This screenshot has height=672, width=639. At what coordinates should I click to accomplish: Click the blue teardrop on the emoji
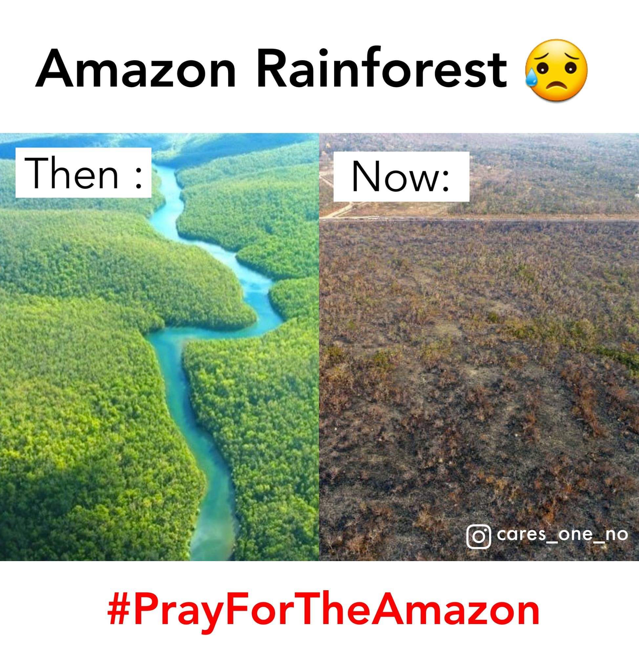pyautogui.click(x=531, y=79)
